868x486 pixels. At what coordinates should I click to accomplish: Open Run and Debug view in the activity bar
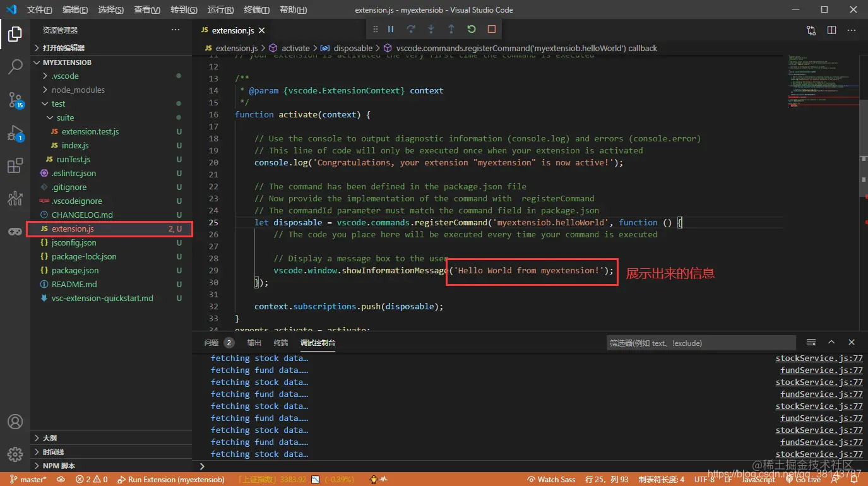click(x=15, y=133)
